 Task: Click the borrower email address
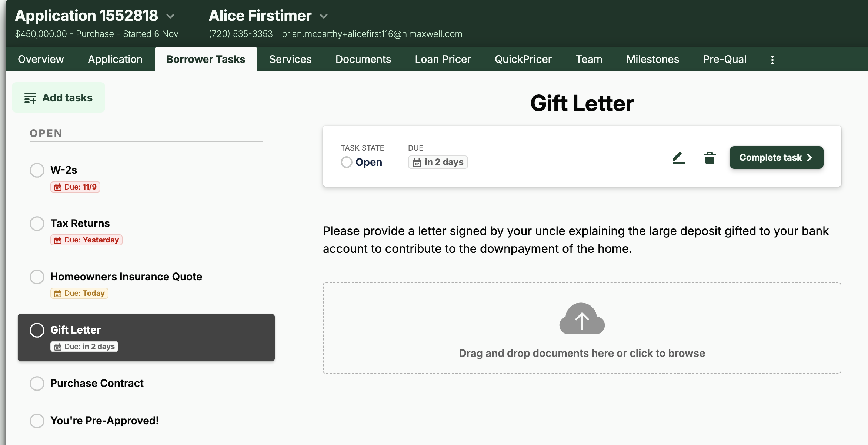coord(372,34)
